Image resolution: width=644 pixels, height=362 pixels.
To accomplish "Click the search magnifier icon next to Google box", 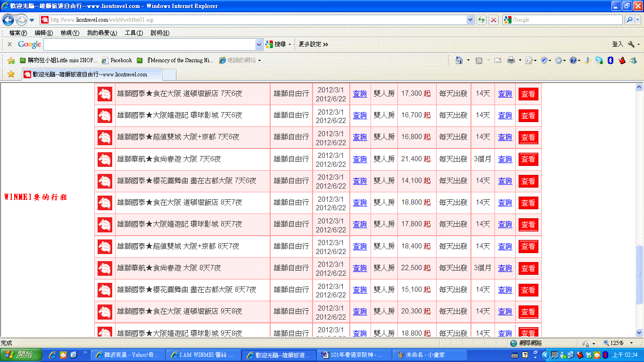I will (x=629, y=20).
